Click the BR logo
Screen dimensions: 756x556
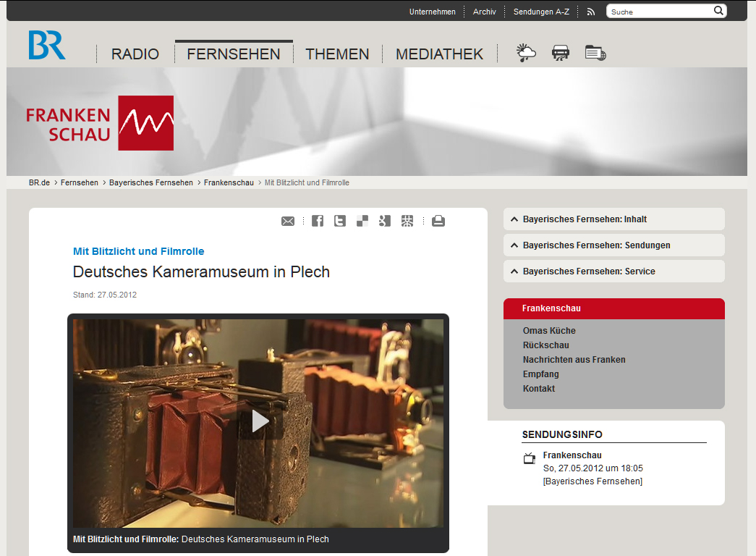tap(47, 45)
